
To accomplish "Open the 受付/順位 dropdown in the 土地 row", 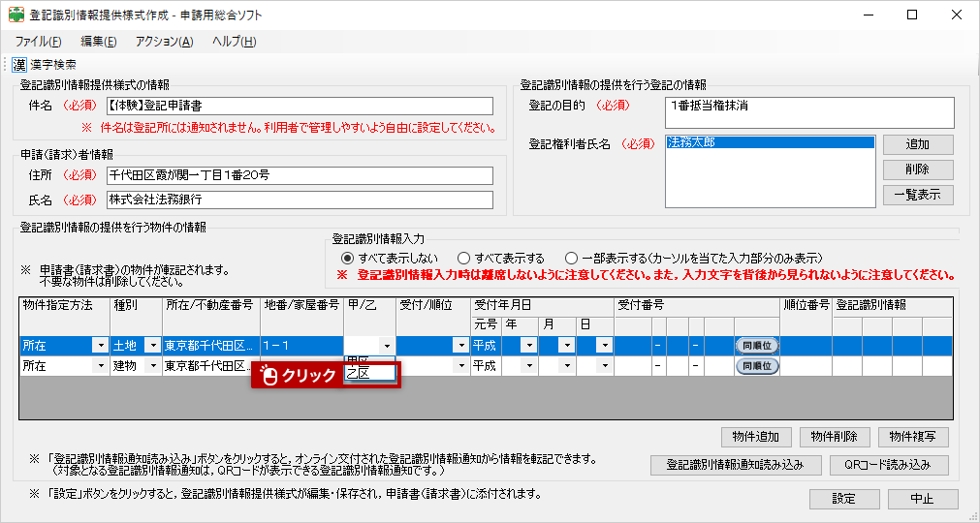I will click(x=461, y=346).
